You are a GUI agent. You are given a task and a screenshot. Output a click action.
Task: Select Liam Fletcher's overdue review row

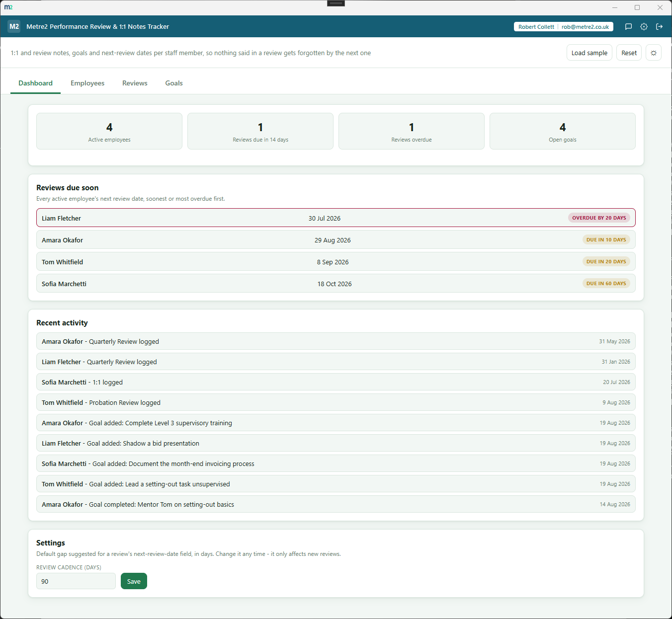tap(336, 218)
